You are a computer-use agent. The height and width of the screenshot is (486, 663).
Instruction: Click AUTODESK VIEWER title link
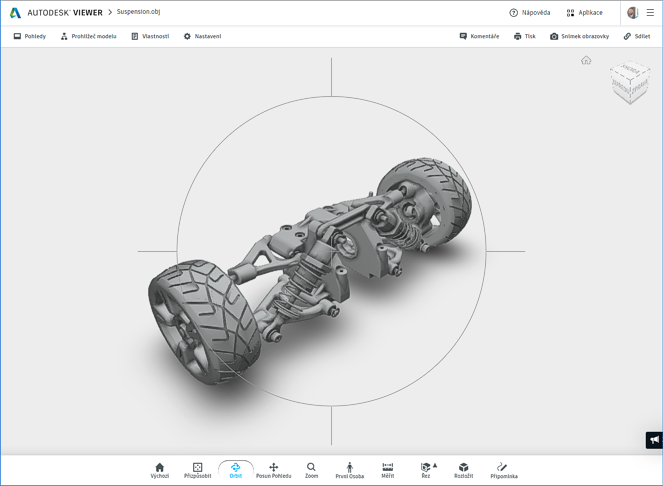(x=65, y=13)
